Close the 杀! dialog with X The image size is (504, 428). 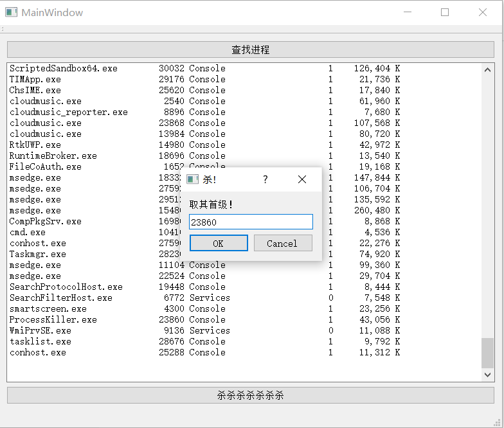302,179
